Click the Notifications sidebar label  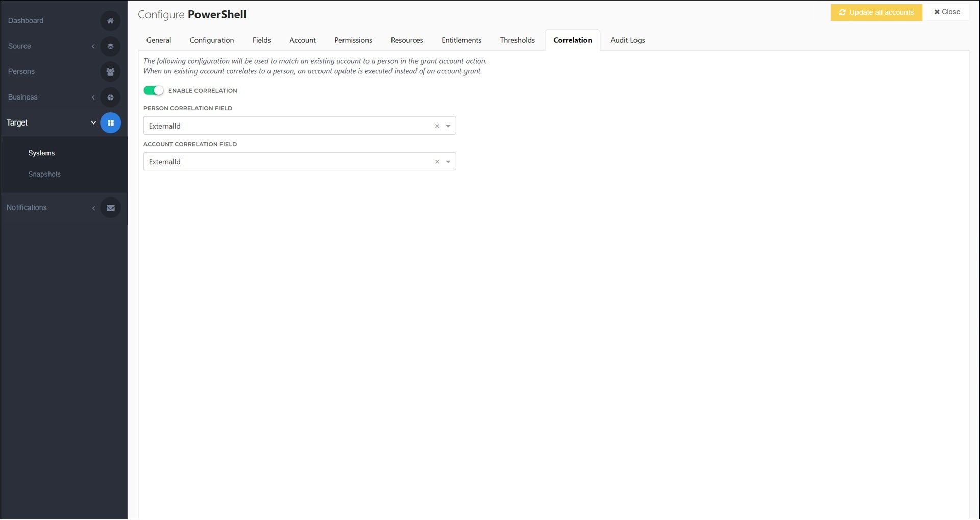(27, 208)
